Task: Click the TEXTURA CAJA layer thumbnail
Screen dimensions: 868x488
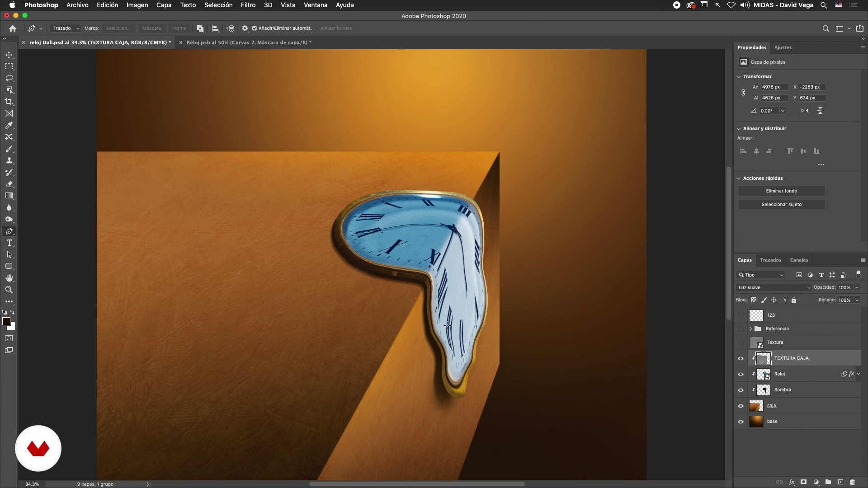Action: click(x=763, y=358)
